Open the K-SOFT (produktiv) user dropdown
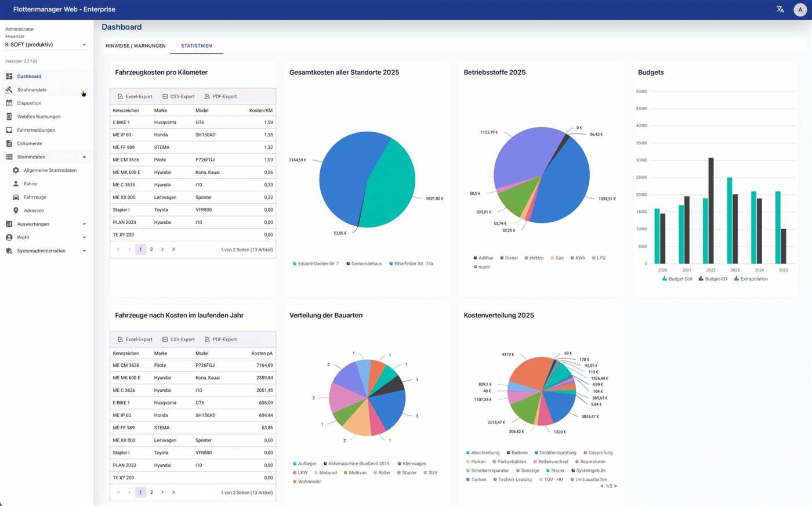812x506 pixels. 46,45
